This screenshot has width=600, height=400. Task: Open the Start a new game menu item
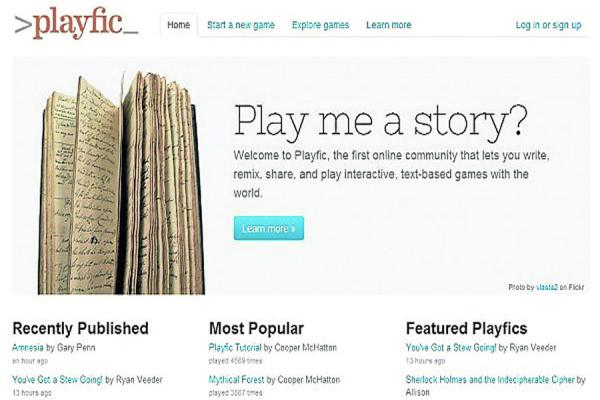point(242,25)
